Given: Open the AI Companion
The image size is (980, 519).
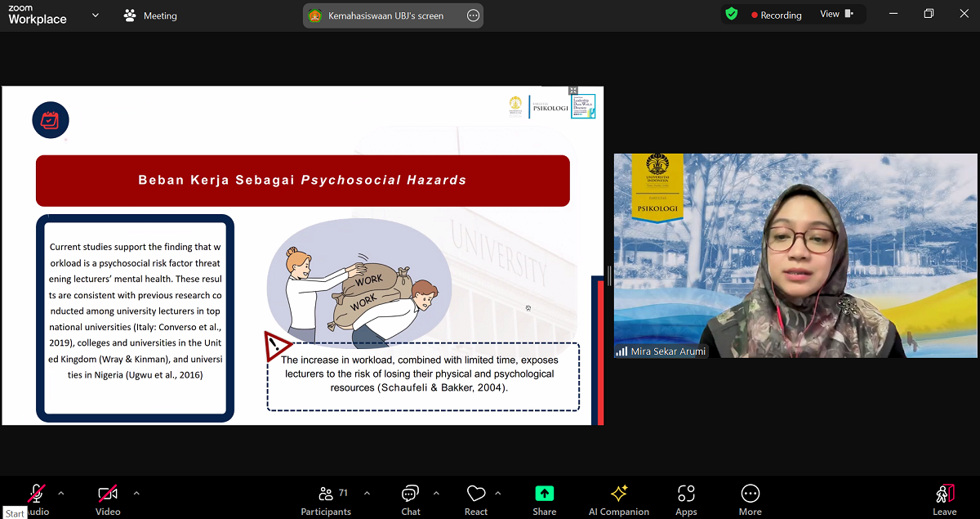Looking at the screenshot, I should [618, 499].
